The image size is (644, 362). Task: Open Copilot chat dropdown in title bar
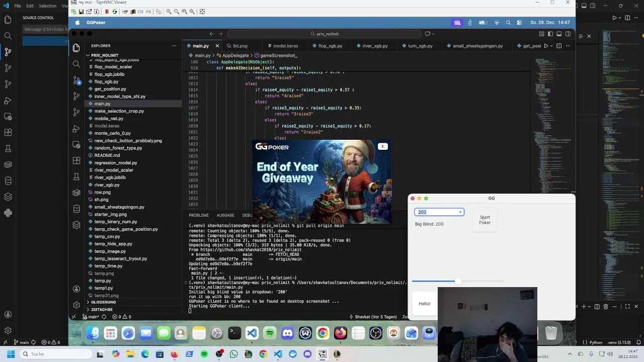433,34
